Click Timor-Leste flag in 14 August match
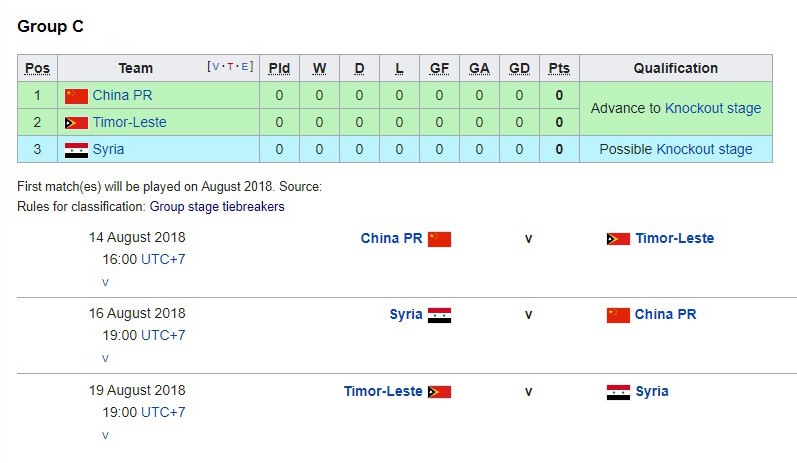This screenshot has height=463, width=797. pyautogui.click(x=618, y=239)
